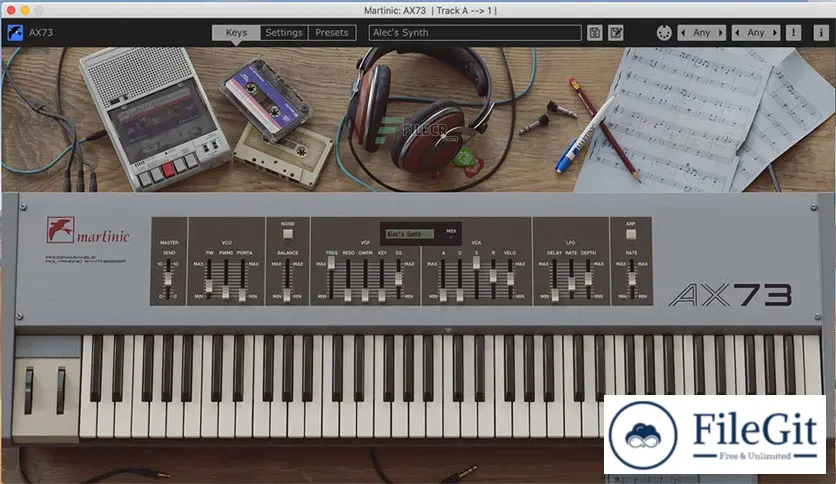Viewport: 836px width, 484px height.
Task: Click the MIDI LED indicator by the LCD
Action: coord(451,238)
